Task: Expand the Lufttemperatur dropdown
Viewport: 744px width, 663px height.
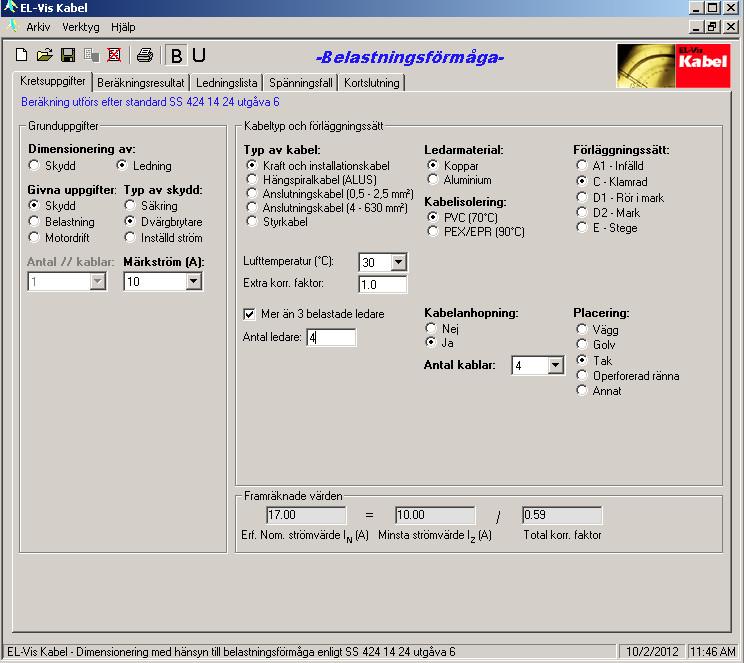Action: point(398,262)
